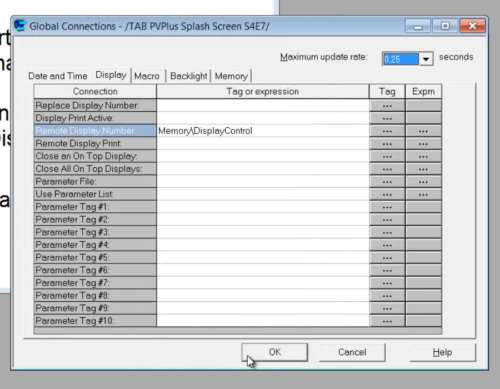Browse tags for Remote Display Print
500x389 pixels.
387,144
